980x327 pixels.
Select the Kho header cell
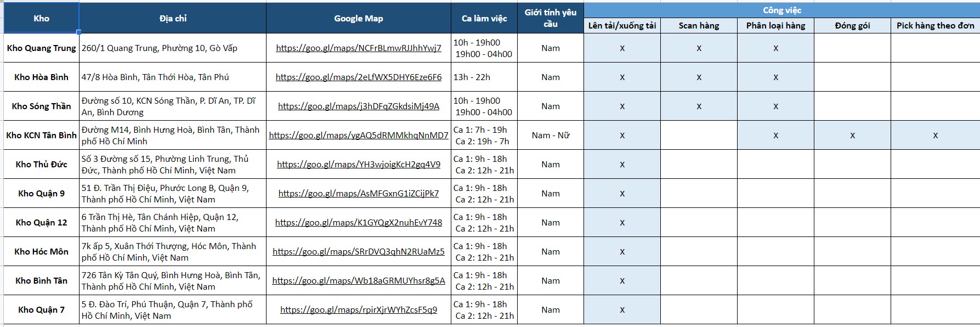point(41,18)
